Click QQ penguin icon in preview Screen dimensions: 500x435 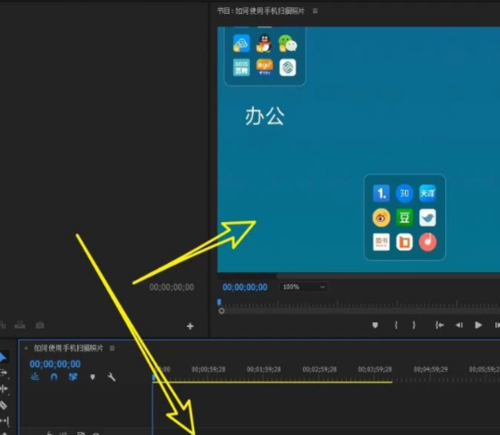click(x=264, y=44)
